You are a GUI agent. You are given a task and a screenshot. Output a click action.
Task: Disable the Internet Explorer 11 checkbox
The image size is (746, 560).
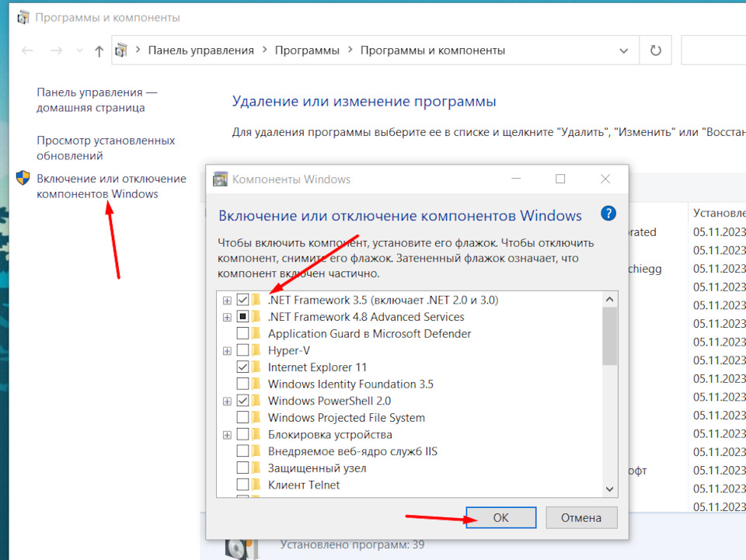(243, 367)
